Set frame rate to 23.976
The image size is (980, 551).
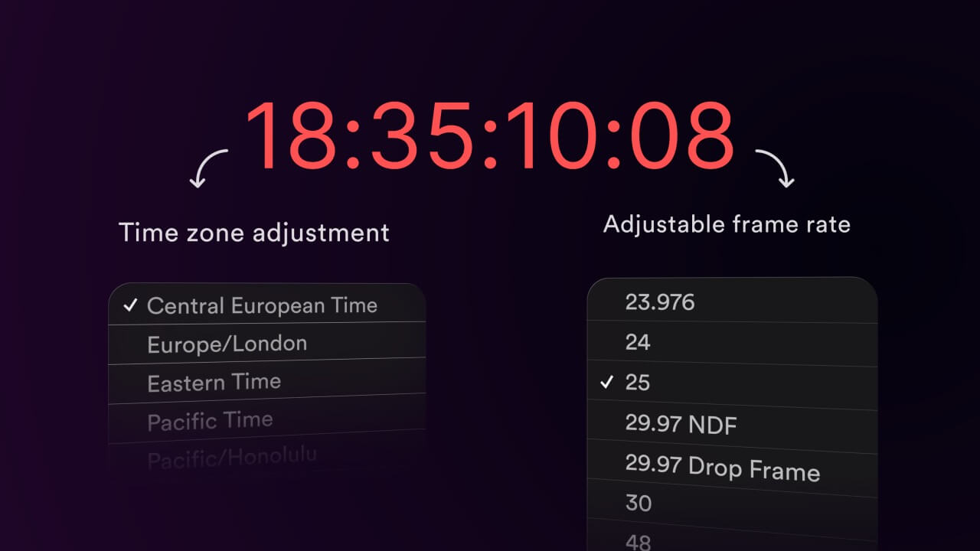pos(732,301)
